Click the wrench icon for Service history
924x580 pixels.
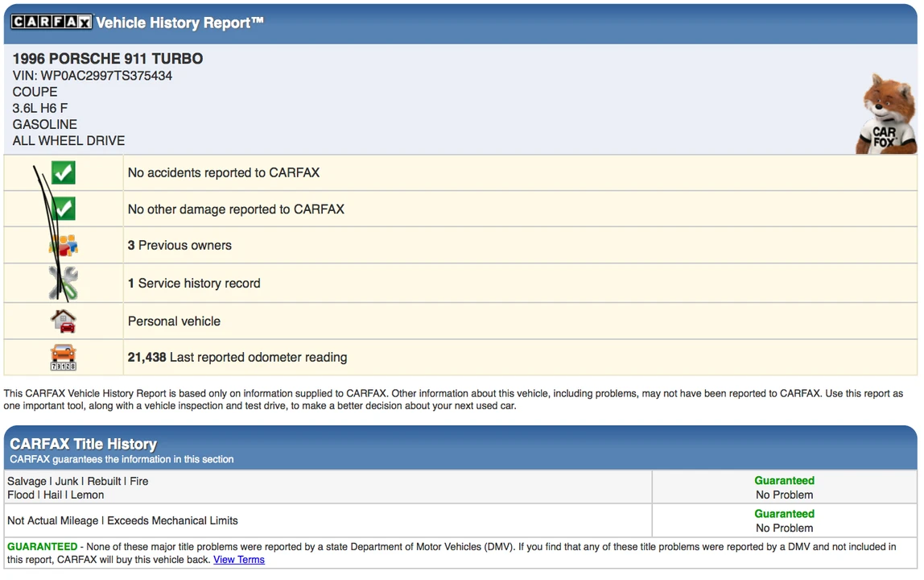point(63,284)
